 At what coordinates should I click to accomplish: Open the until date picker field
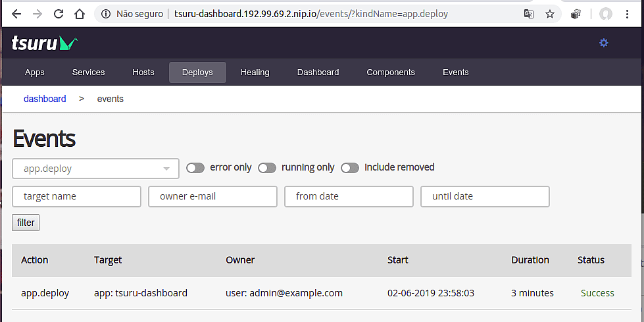[485, 197]
